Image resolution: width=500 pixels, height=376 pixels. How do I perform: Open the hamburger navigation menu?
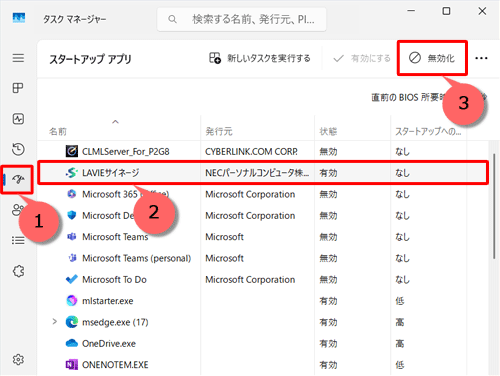click(x=18, y=58)
